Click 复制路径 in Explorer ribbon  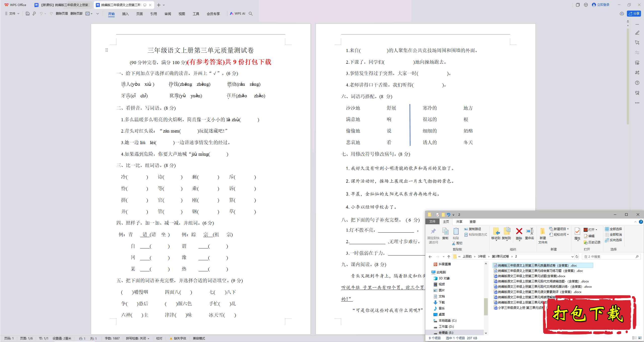pos(473,229)
